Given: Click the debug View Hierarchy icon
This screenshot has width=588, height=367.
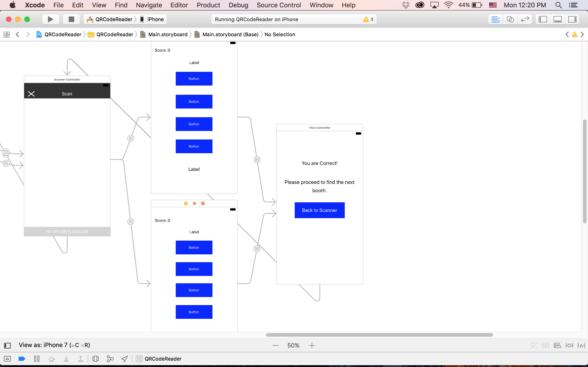Looking at the screenshot, I should [x=96, y=359].
